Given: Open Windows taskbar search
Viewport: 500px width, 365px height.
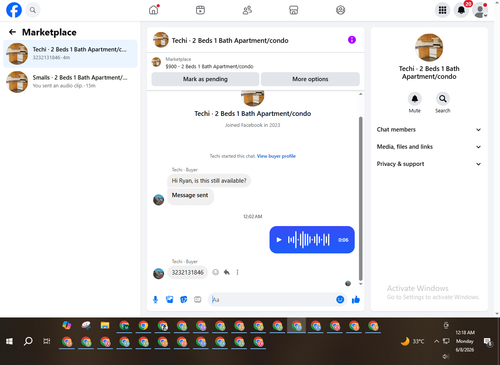Looking at the screenshot, I should click(28, 341).
